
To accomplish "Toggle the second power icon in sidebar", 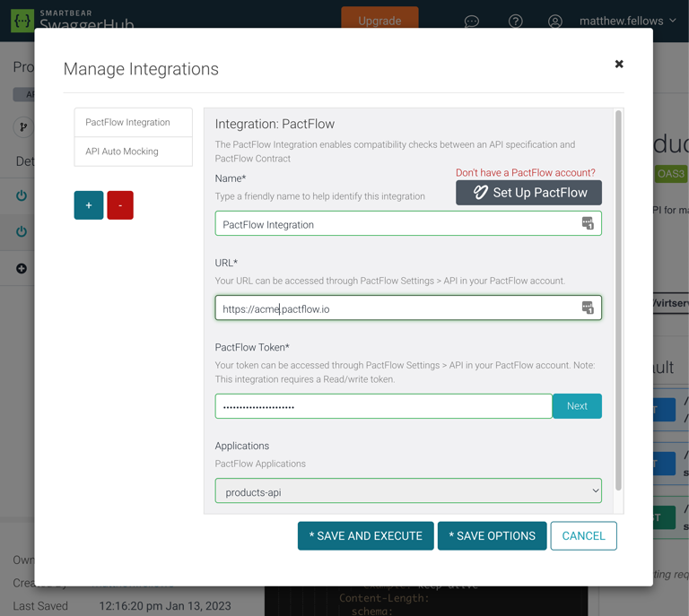I will [22, 231].
